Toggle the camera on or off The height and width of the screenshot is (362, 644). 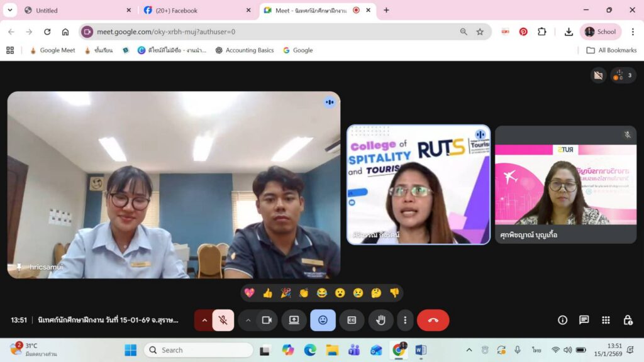click(267, 320)
